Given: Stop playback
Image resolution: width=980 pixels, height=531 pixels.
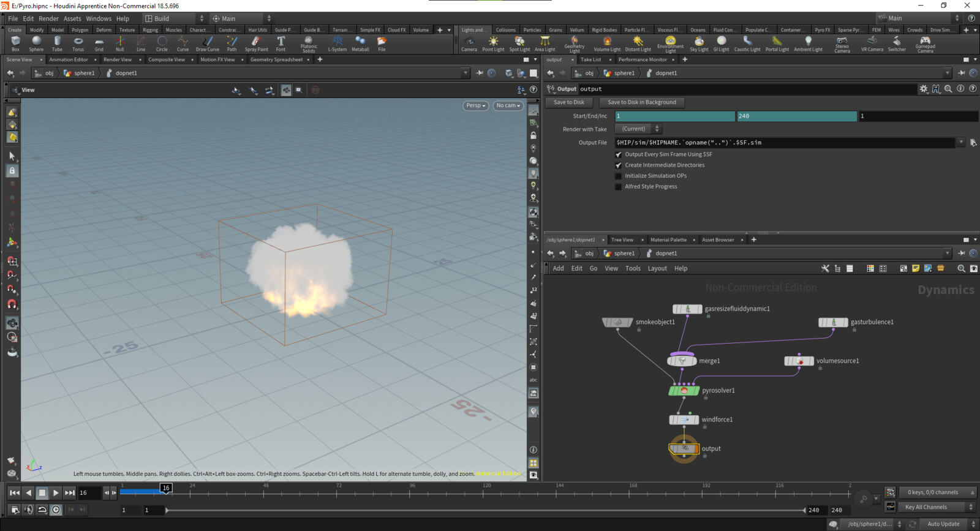Looking at the screenshot, I should pos(42,492).
